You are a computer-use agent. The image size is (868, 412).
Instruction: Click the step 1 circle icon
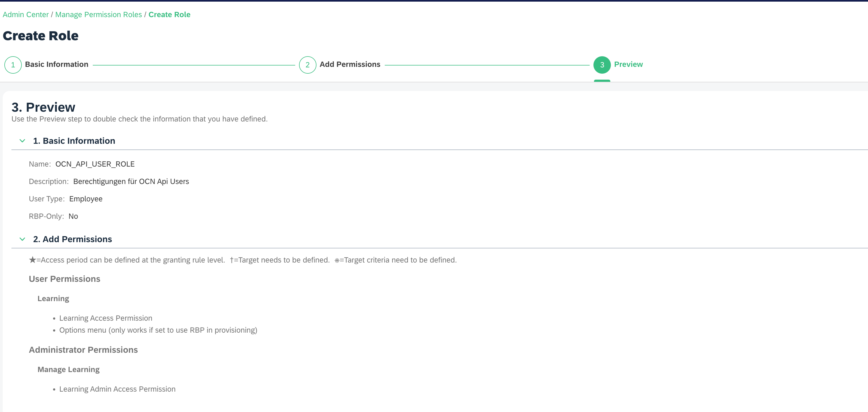click(13, 65)
